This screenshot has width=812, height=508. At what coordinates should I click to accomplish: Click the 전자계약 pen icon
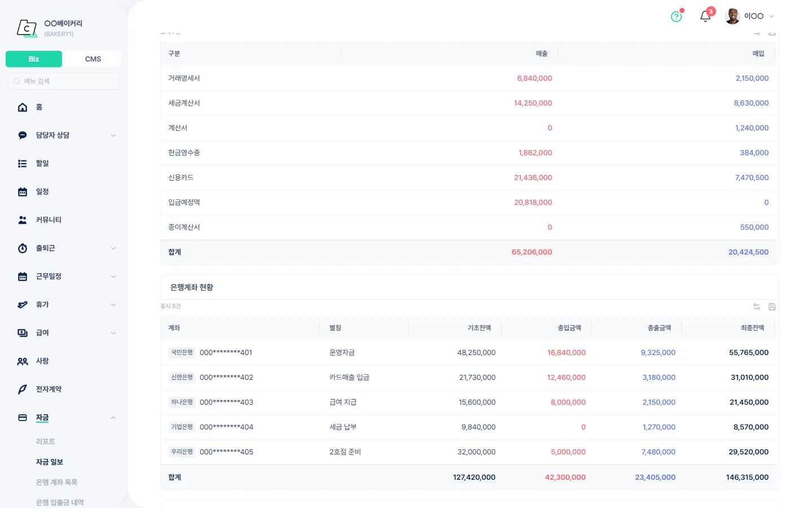pyautogui.click(x=23, y=389)
